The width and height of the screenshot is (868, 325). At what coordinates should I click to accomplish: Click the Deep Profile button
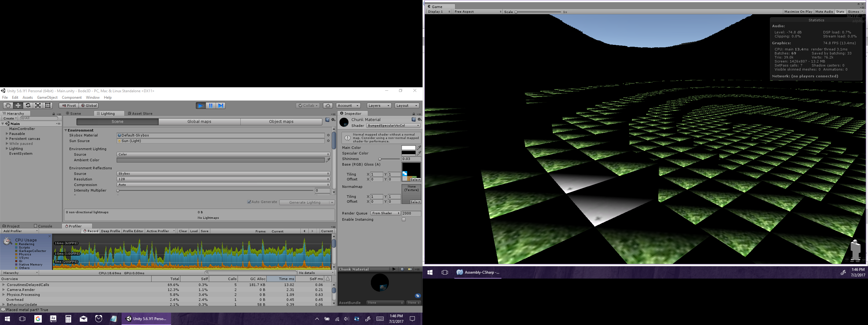[x=110, y=231]
